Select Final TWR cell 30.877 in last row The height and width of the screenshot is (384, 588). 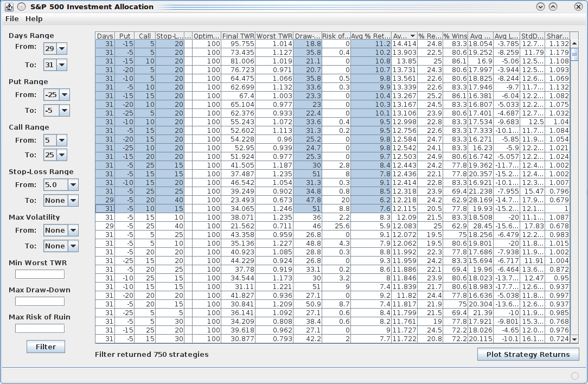[238, 338]
